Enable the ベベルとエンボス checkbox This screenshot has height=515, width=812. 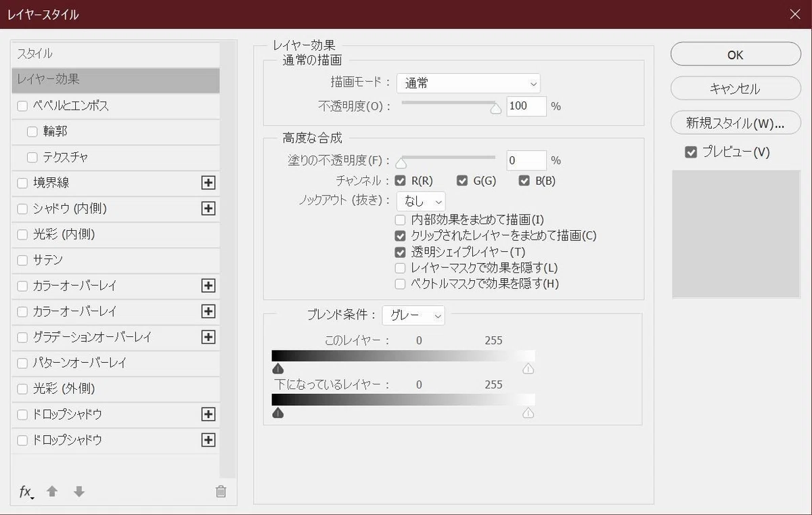point(22,106)
